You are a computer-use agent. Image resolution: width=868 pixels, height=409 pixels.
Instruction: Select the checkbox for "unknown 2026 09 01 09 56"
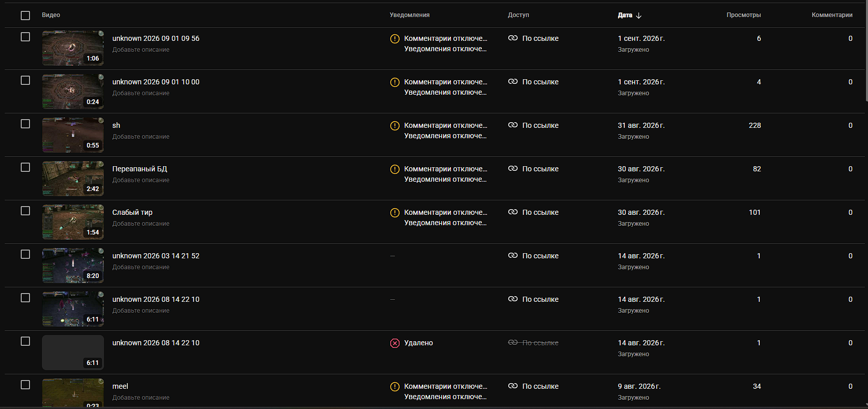25,37
